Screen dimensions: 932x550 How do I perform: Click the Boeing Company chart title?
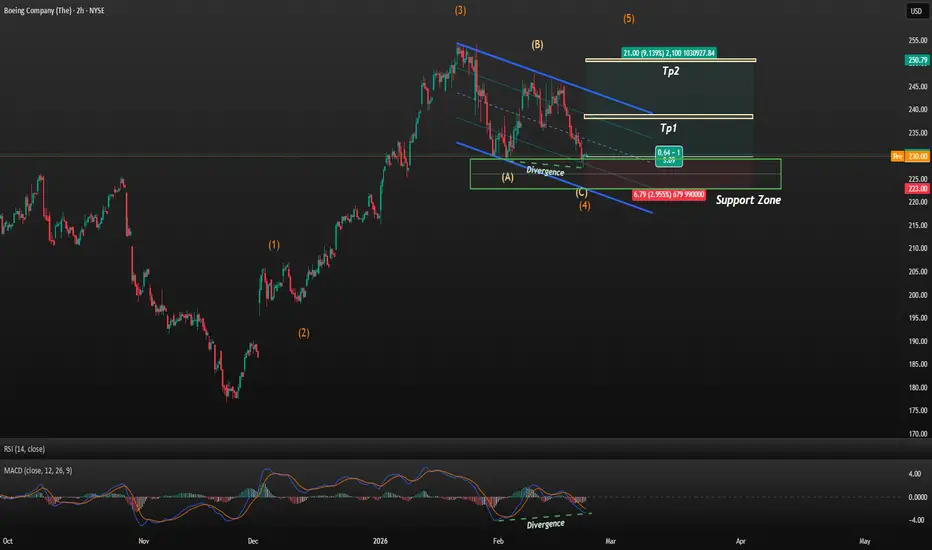pos(54,11)
